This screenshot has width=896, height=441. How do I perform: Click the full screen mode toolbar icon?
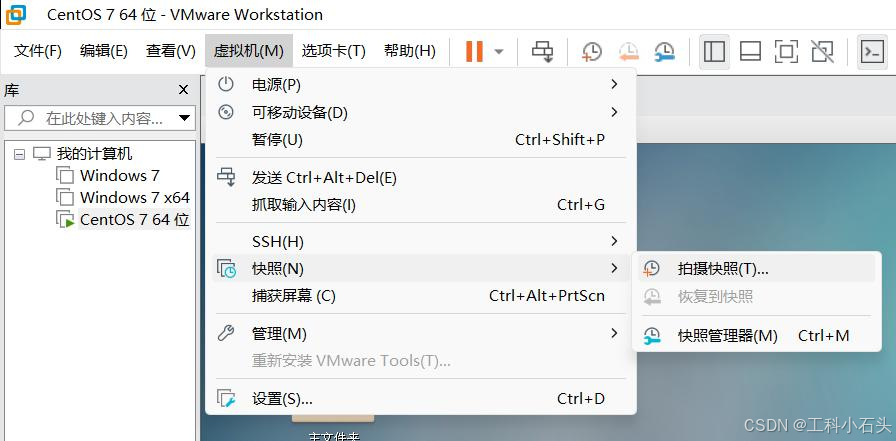coord(786,51)
